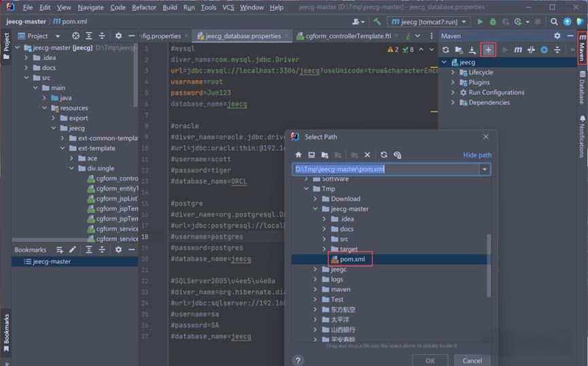
Task: Collapse resources folder in Project tree
Action: click(x=45, y=108)
